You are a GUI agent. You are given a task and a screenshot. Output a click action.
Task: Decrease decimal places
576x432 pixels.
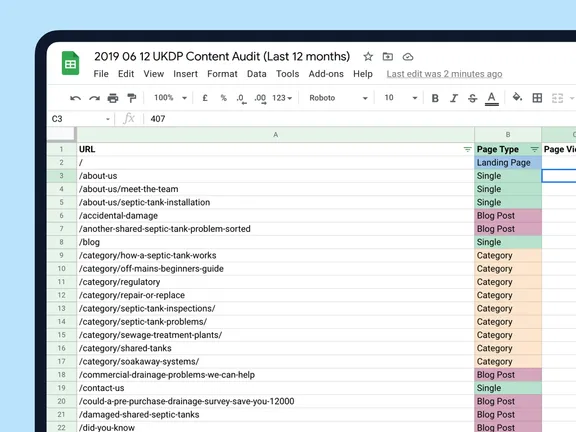point(241,98)
